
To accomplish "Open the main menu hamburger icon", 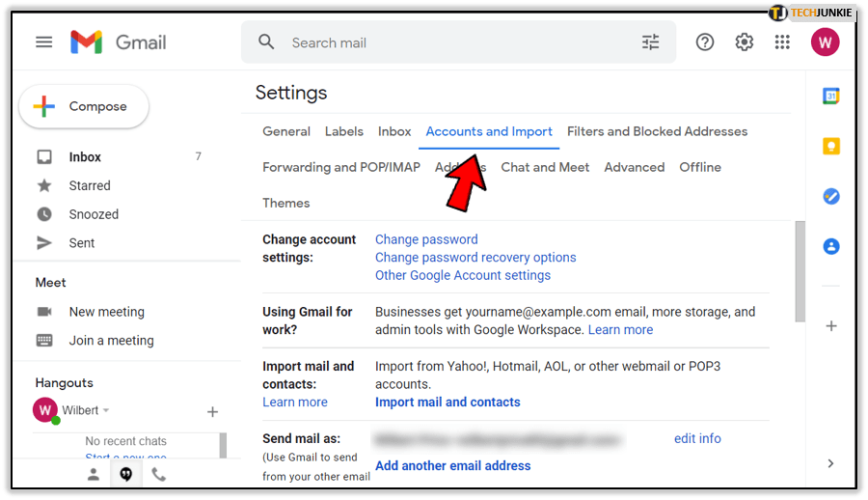I will click(43, 42).
